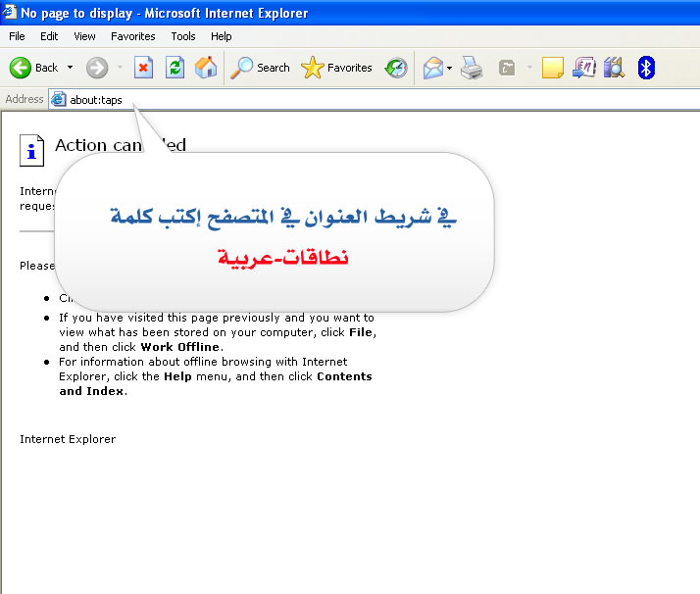Screen dimensions: 700x594
Task: Open the Research books icon
Action: (x=614, y=68)
